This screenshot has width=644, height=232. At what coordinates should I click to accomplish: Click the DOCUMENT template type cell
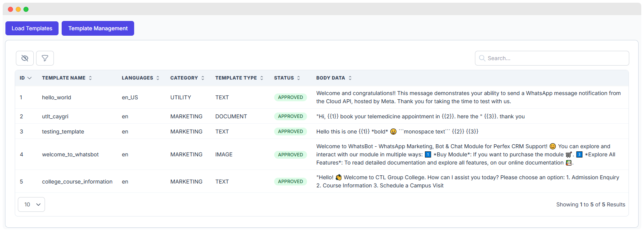click(231, 116)
